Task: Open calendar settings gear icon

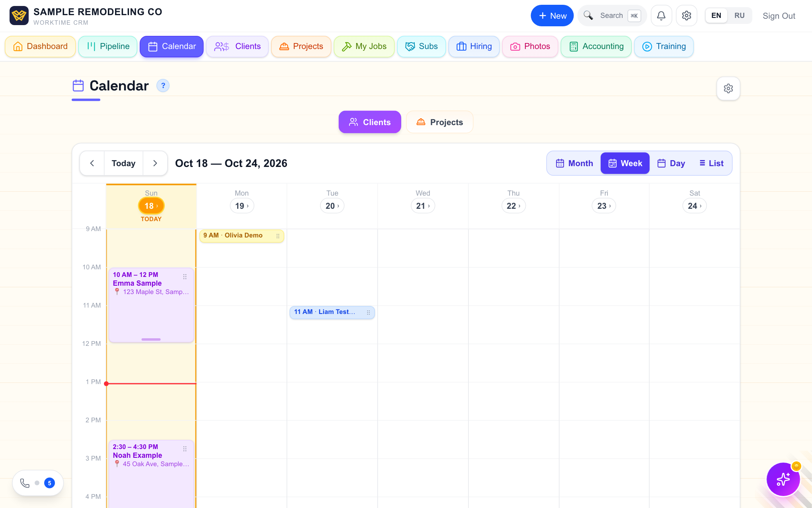Action: [728, 88]
